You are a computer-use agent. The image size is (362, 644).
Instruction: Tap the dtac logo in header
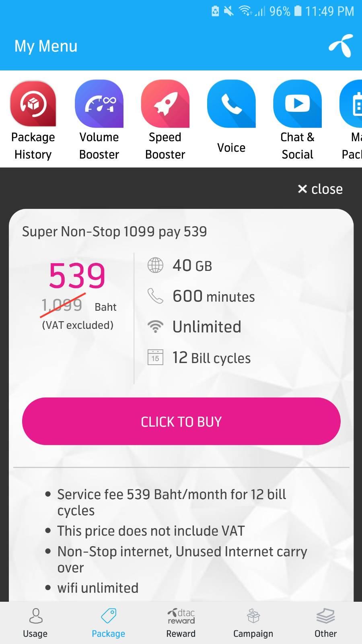[341, 45]
